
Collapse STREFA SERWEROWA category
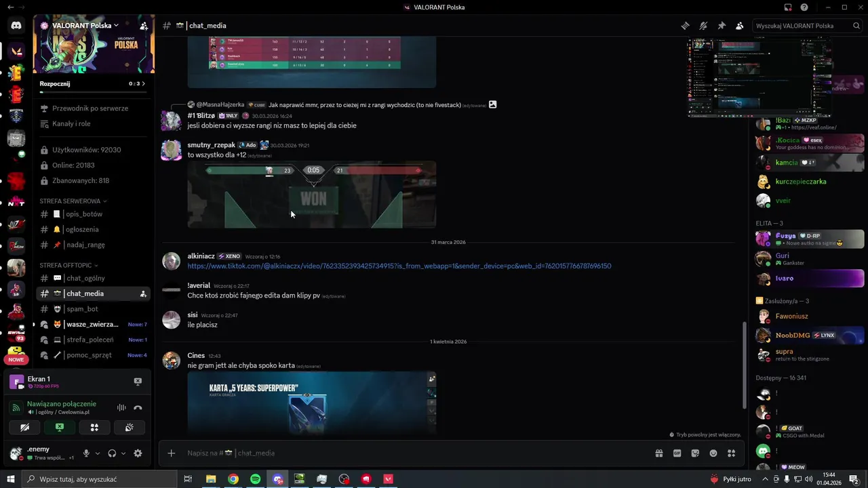[73, 201]
